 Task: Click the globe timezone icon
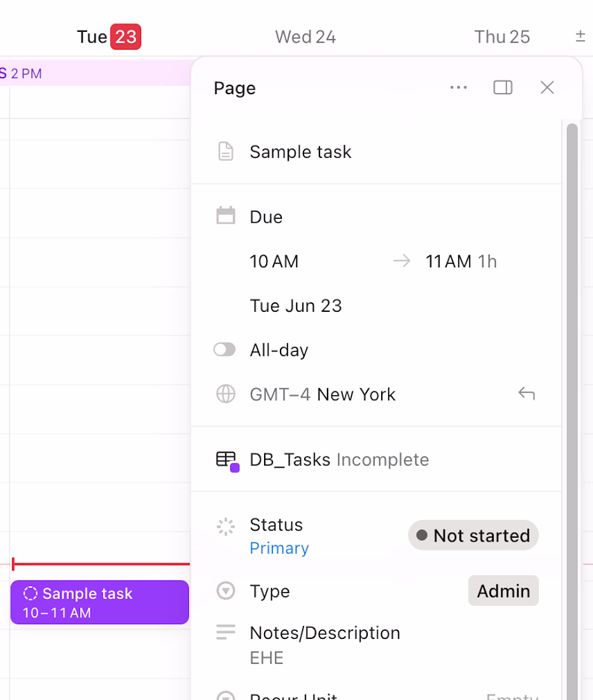pyautogui.click(x=225, y=394)
